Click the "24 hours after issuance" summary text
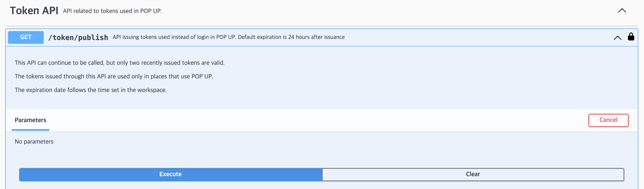This screenshot has width=644, height=189. [316, 37]
